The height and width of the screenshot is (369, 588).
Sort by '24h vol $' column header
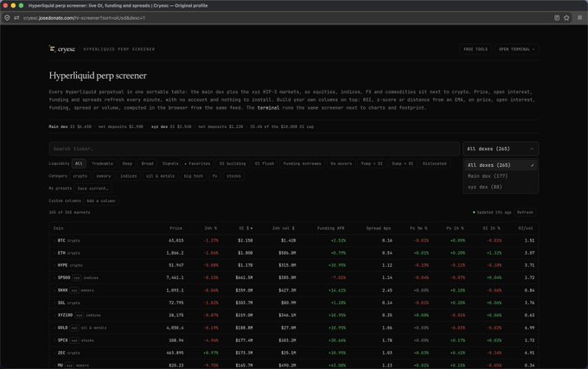(x=284, y=228)
